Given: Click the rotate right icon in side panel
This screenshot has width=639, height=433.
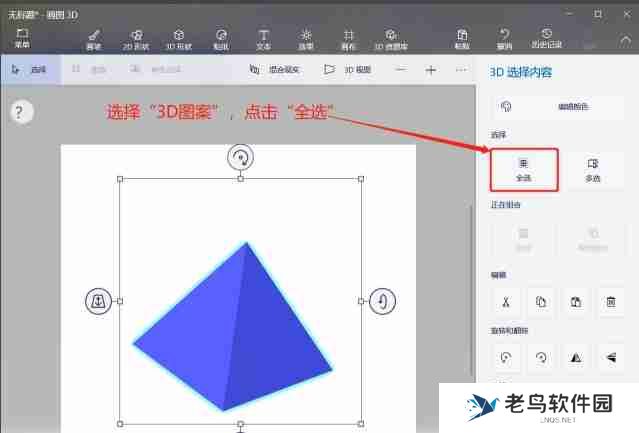Looking at the screenshot, I should (x=541, y=358).
